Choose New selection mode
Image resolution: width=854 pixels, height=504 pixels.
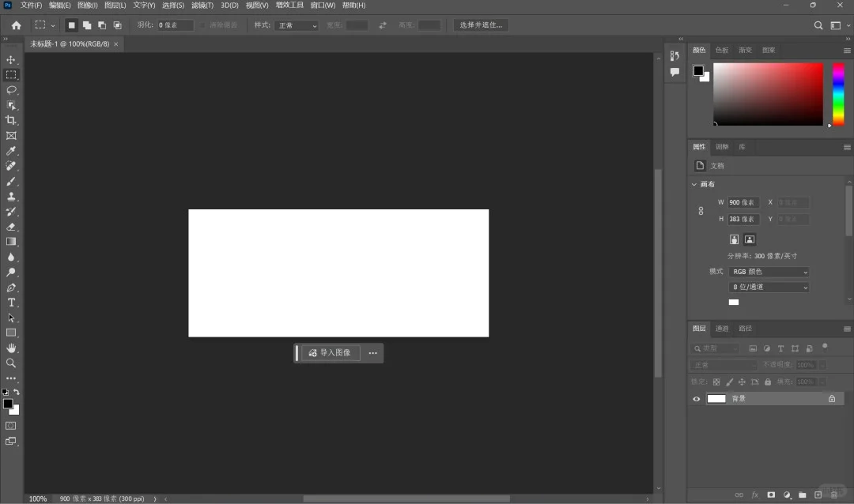(71, 25)
